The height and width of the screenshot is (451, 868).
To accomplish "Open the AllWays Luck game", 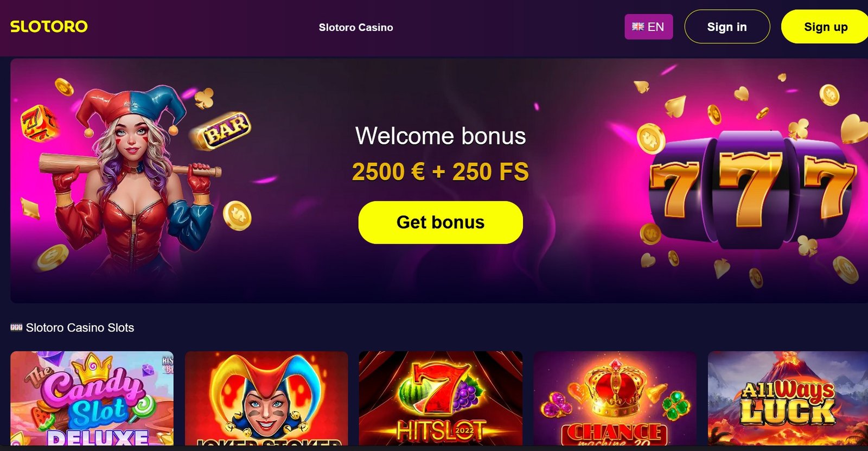I will pos(788,398).
